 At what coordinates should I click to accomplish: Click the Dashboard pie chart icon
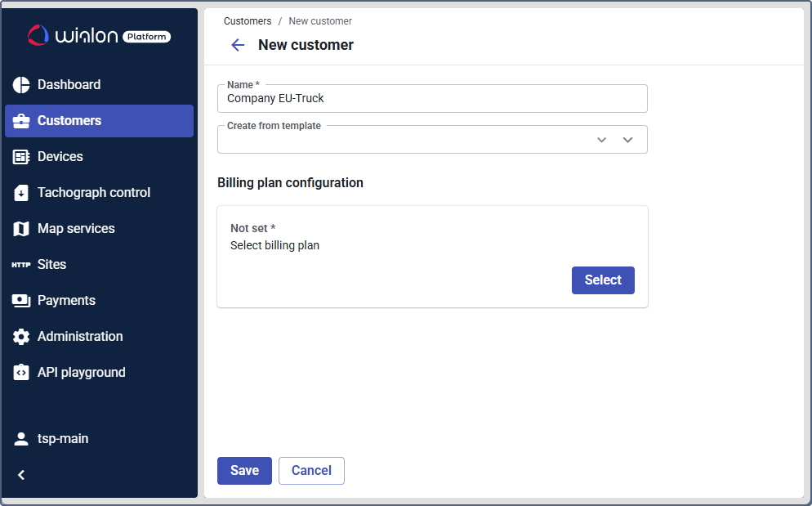pos(21,85)
